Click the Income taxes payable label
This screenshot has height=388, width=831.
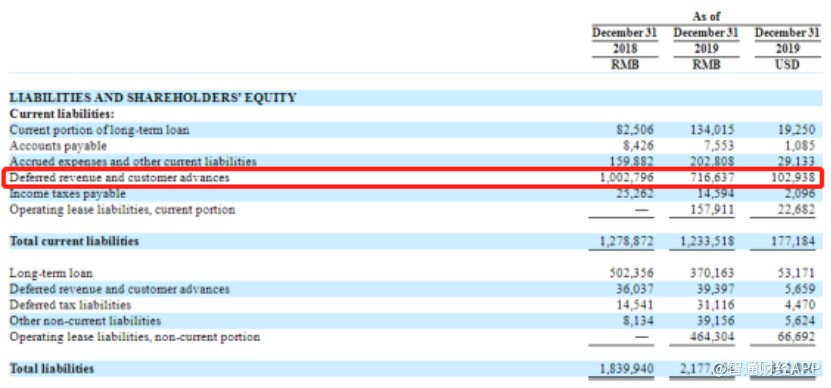click(67, 193)
